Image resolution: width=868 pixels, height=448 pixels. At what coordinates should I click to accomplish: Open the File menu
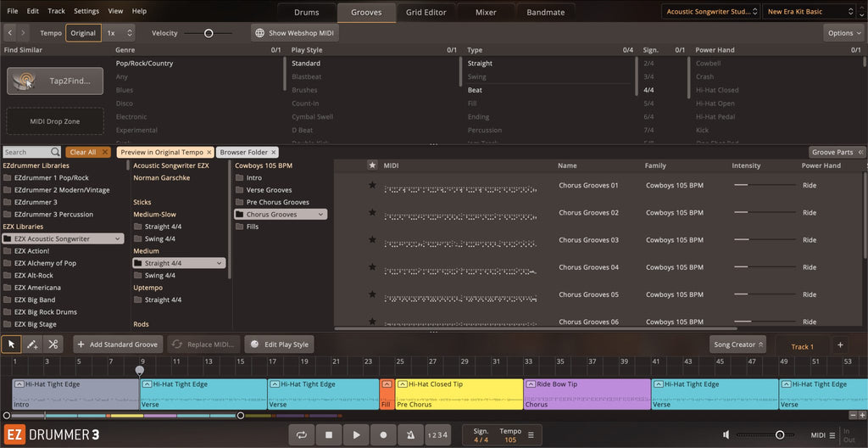coord(12,11)
